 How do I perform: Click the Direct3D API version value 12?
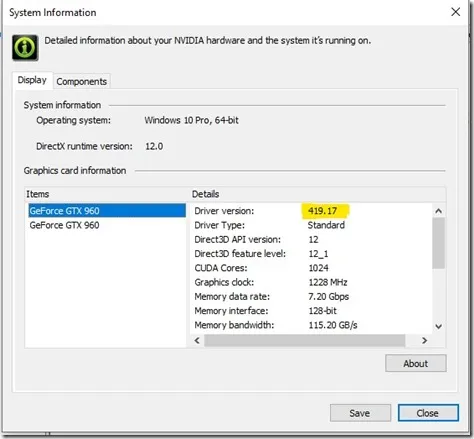313,239
